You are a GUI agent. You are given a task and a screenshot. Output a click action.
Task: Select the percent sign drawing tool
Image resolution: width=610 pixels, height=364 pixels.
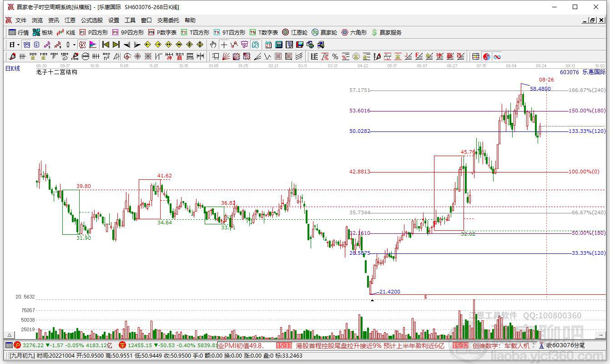tap(335, 56)
